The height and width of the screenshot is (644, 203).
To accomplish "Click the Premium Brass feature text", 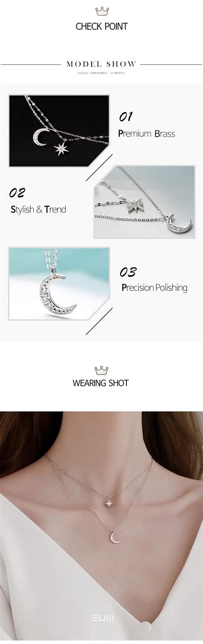I will (x=146, y=134).
